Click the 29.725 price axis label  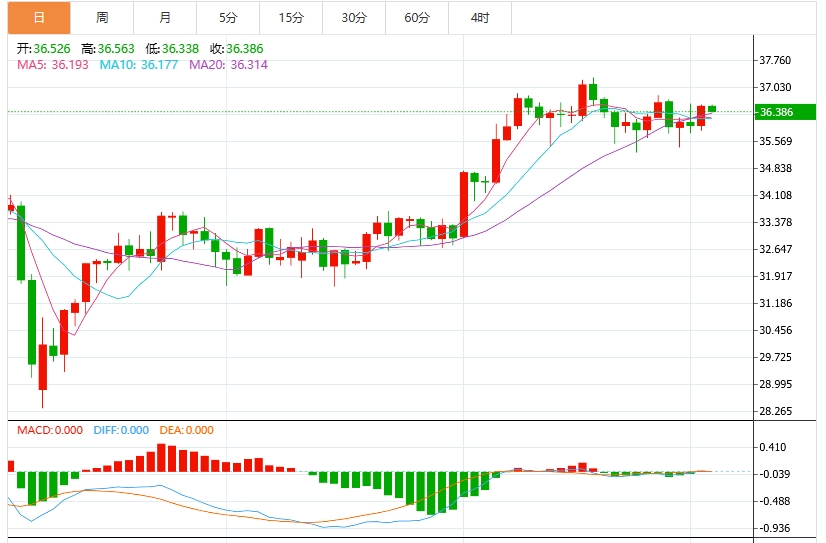click(x=775, y=357)
